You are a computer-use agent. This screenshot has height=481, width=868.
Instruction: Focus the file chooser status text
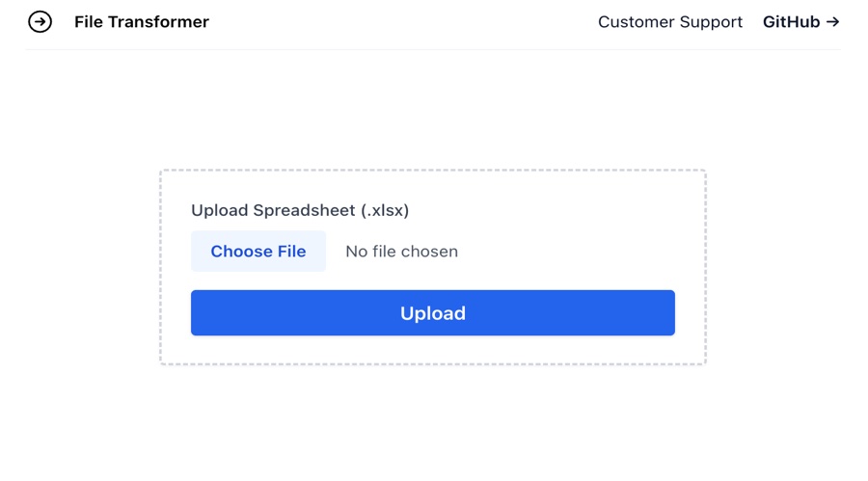[x=401, y=252]
